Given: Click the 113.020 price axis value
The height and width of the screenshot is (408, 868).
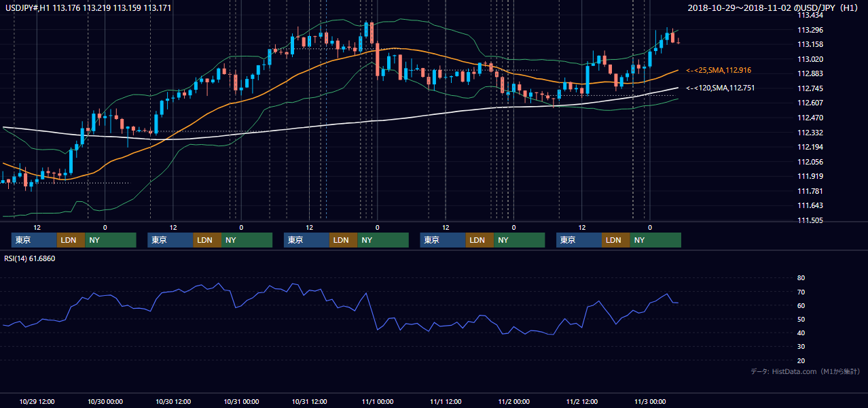Looking at the screenshot, I should point(810,59).
